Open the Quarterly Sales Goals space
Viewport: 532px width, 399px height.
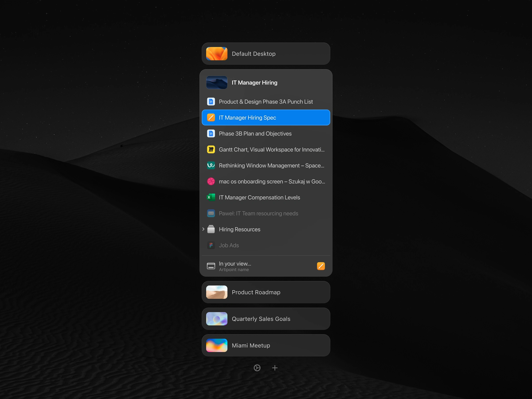click(261, 319)
